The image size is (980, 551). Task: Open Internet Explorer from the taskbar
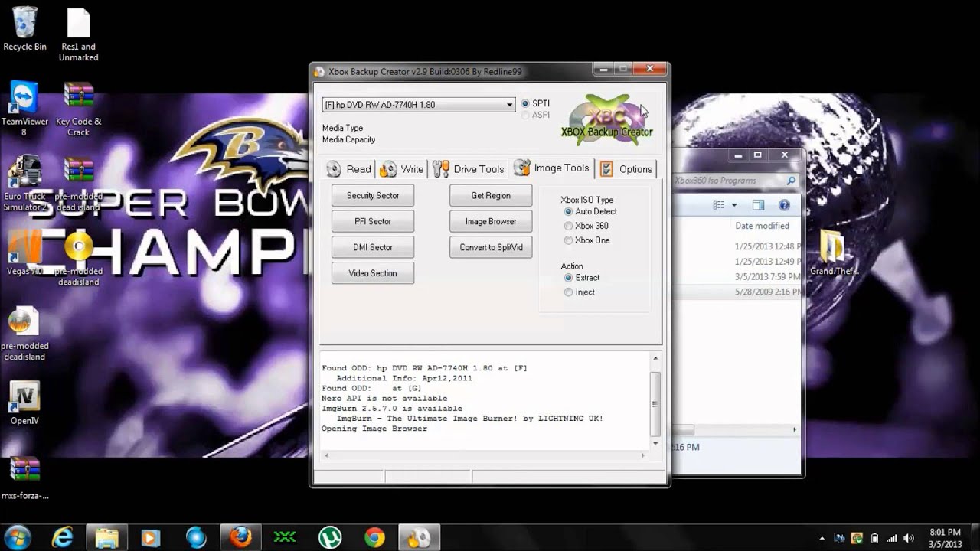61,537
